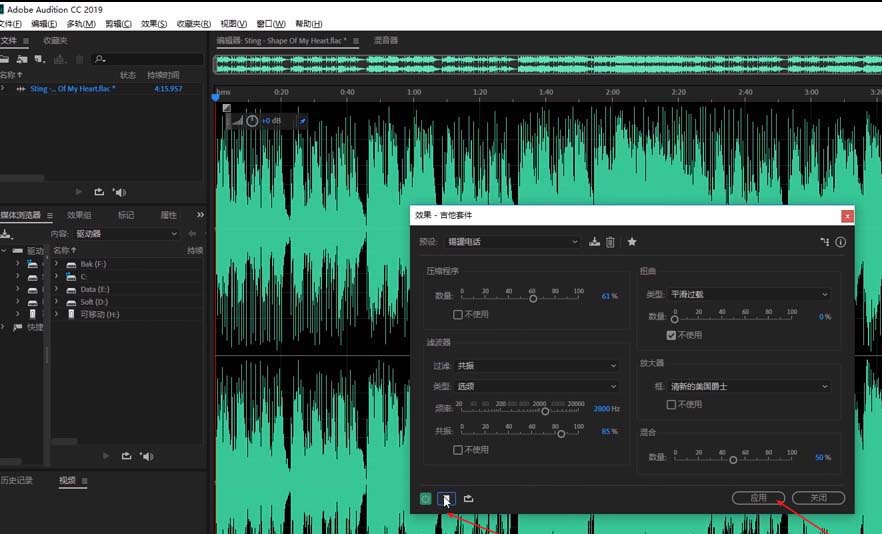Click the 应用 apply button
This screenshot has height=534, width=882.
point(758,498)
